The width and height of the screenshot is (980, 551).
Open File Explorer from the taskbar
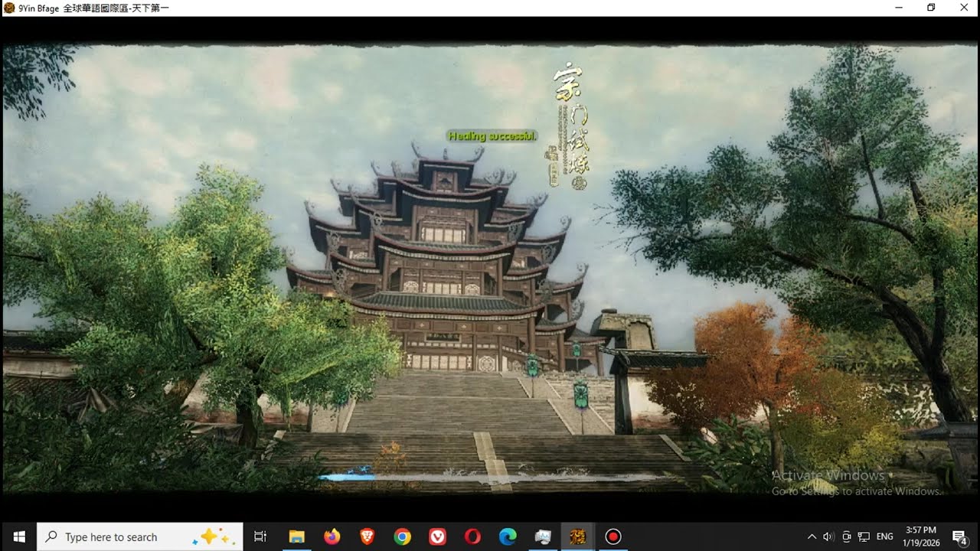tap(296, 536)
